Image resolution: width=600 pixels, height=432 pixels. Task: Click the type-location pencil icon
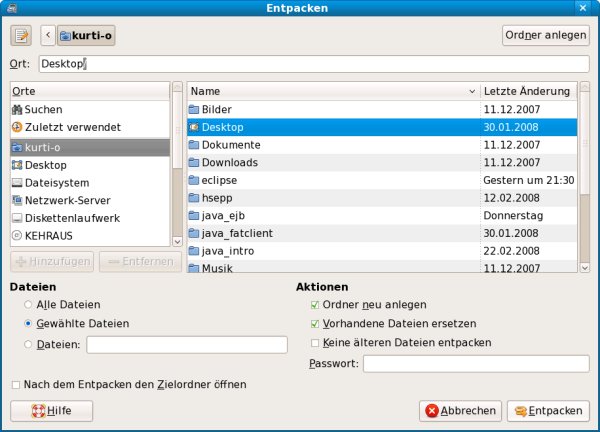click(x=21, y=36)
